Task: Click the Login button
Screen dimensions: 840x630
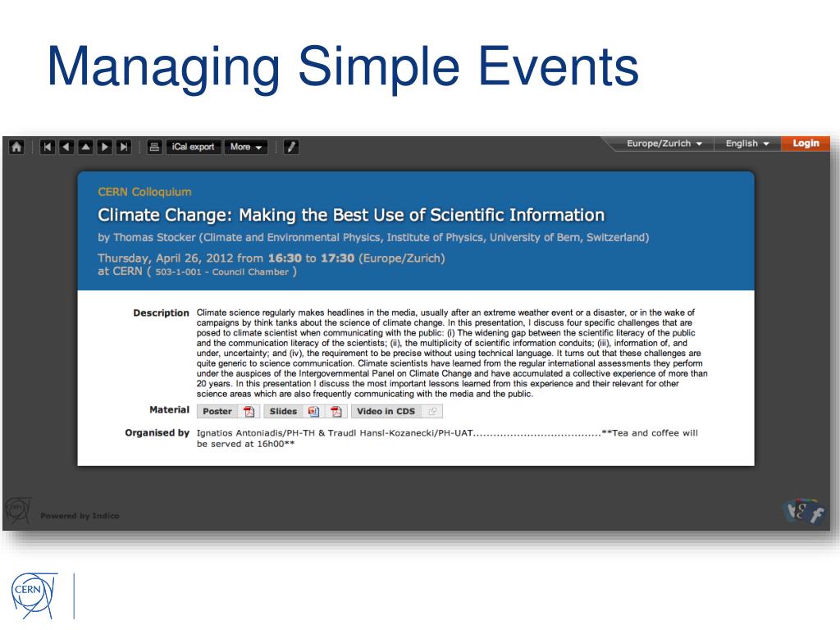Action: 806,144
